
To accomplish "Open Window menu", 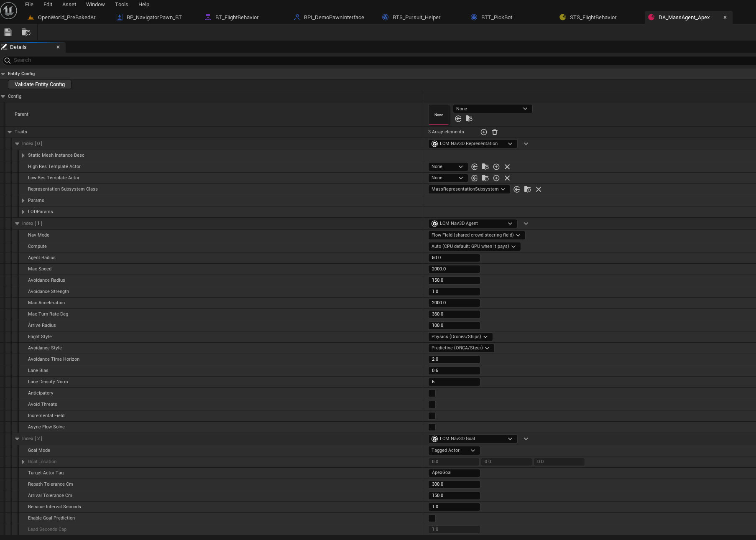I will pos(95,5).
